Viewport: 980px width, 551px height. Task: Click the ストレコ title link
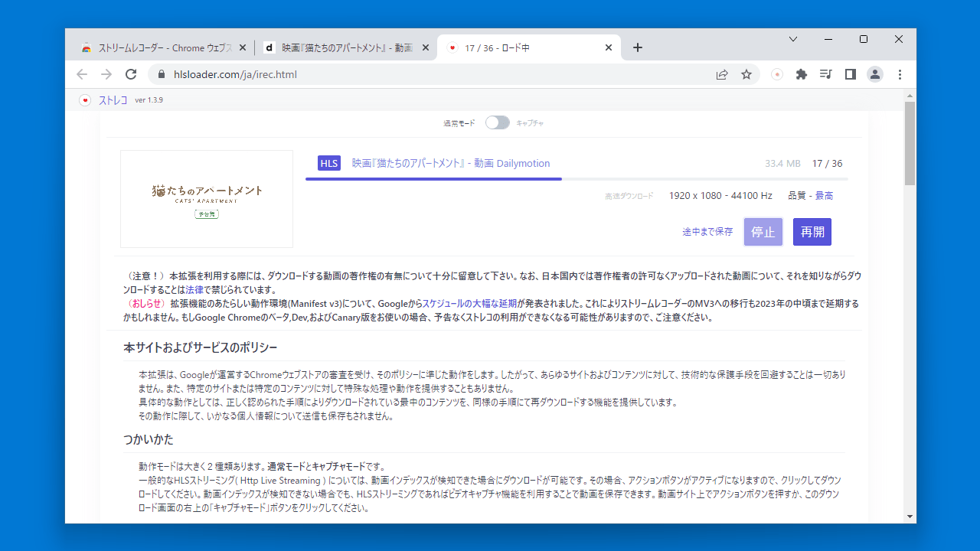113,100
